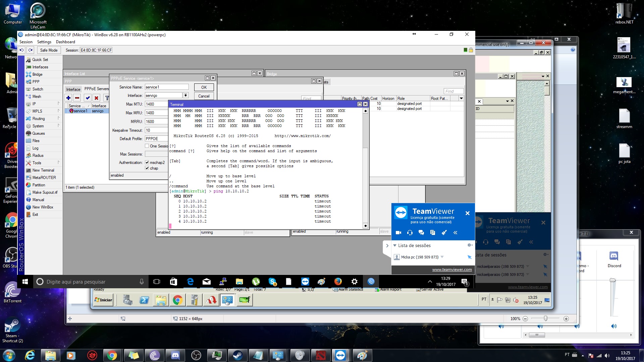Image resolution: width=644 pixels, height=362 pixels.
Task: Click OK in the PPPoE Service dialog
Action: click(204, 87)
